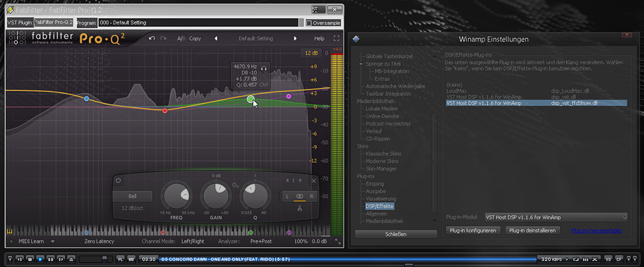Click the FREQ knob
Viewport: 644px width, 267px height.
coord(176,196)
